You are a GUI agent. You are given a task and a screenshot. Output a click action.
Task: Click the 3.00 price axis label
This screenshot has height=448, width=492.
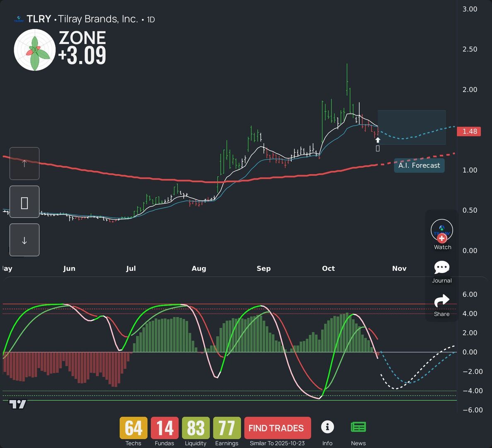(470, 9)
